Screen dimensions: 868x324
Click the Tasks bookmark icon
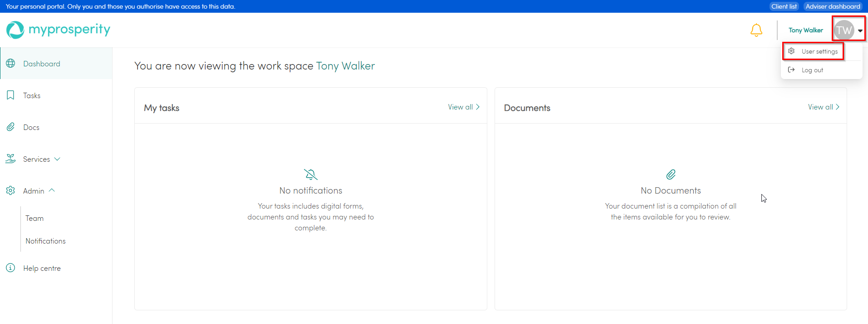10,95
